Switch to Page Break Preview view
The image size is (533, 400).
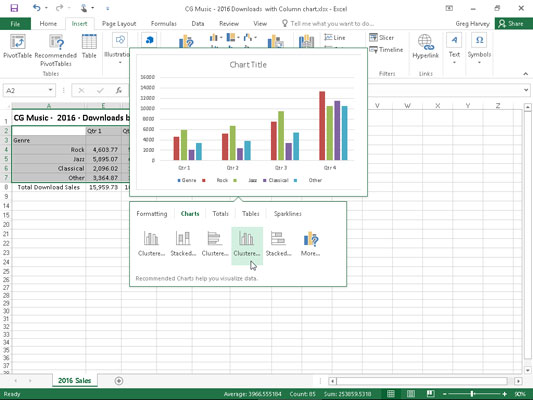430,394
